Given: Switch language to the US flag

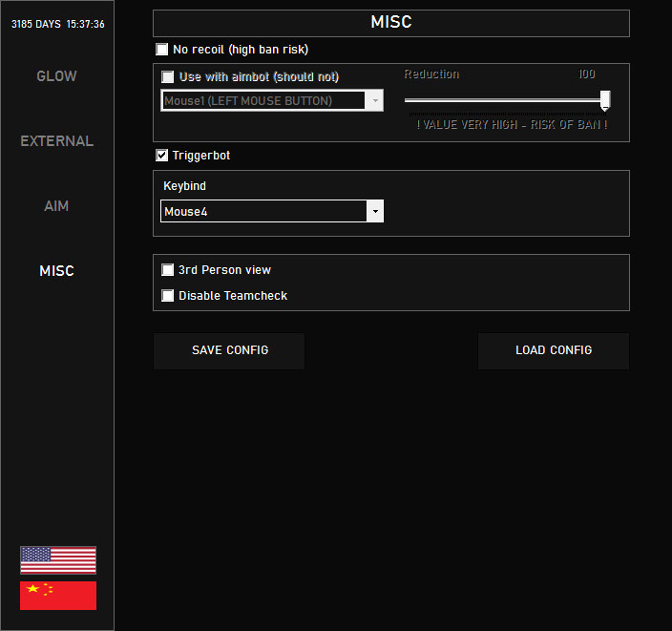Looking at the screenshot, I should pyautogui.click(x=58, y=560).
